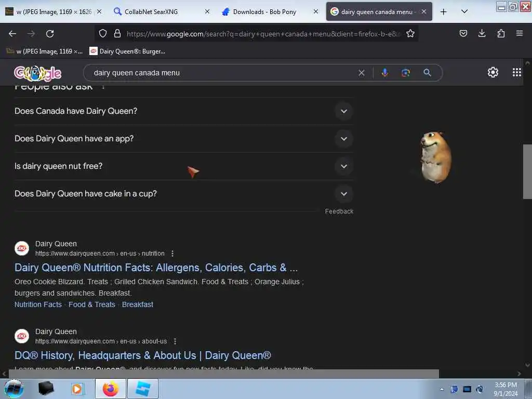Open a new browser tab with plus
The width and height of the screenshot is (532, 399).
pos(444,12)
